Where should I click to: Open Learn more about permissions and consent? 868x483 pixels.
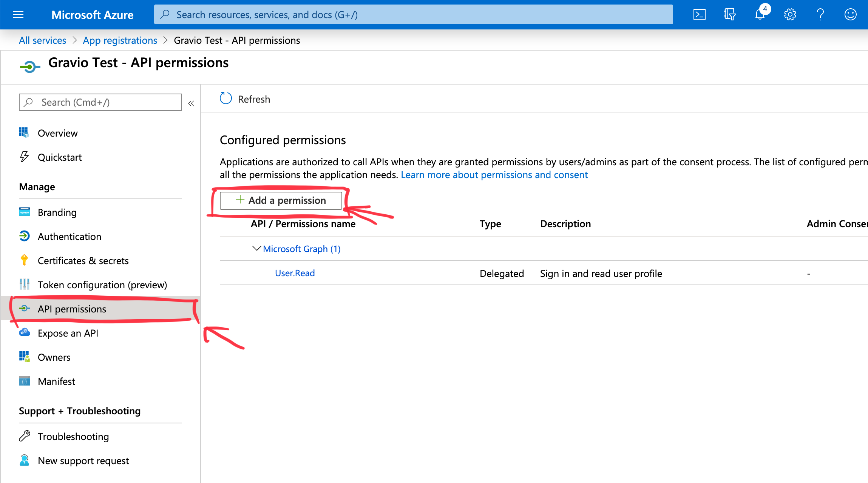point(494,175)
